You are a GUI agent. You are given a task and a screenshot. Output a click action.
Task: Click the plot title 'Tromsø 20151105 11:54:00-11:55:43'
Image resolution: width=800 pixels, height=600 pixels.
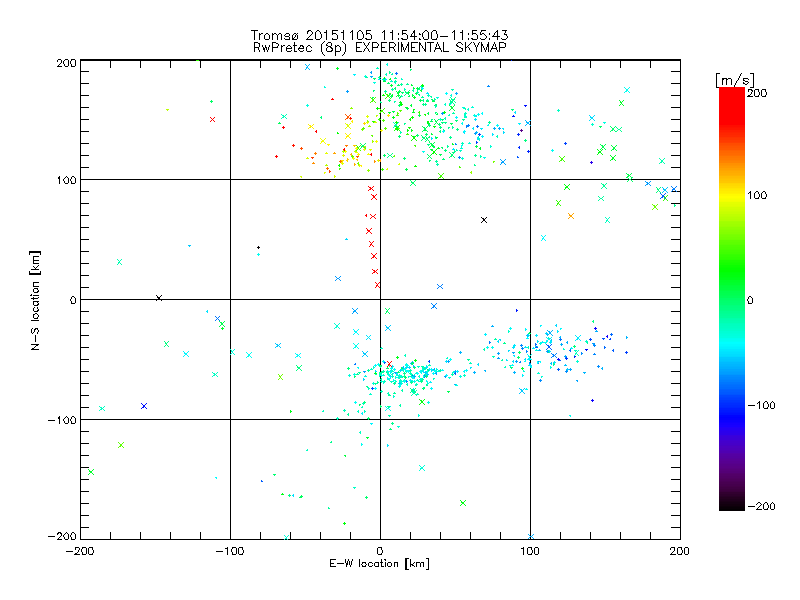pos(379,35)
